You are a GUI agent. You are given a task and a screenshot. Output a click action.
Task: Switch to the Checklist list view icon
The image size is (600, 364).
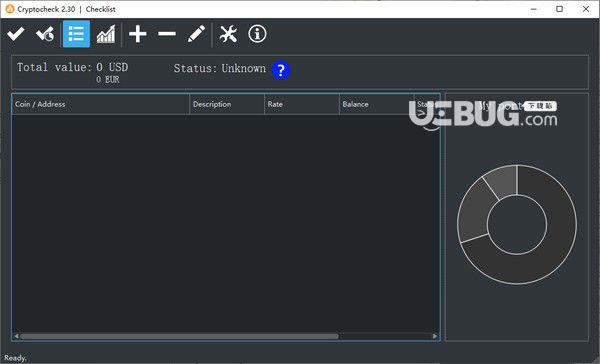(x=77, y=34)
